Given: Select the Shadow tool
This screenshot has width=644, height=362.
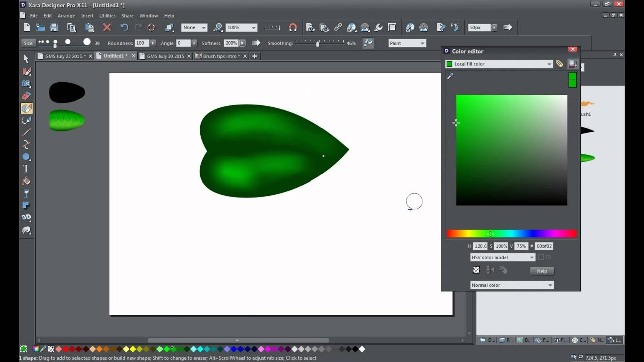Looking at the screenshot, I should point(26,206).
